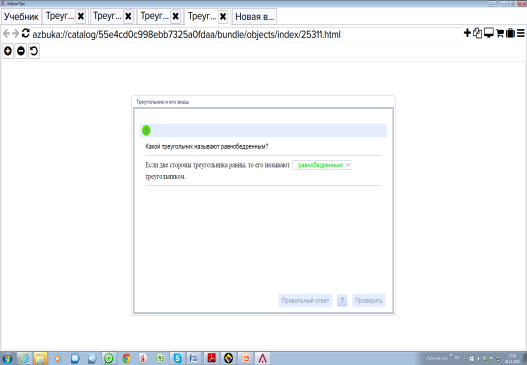Image resolution: width=527 pixels, height=365 pixels.
Task: Open the green chat taskbar icon
Action: point(109,359)
